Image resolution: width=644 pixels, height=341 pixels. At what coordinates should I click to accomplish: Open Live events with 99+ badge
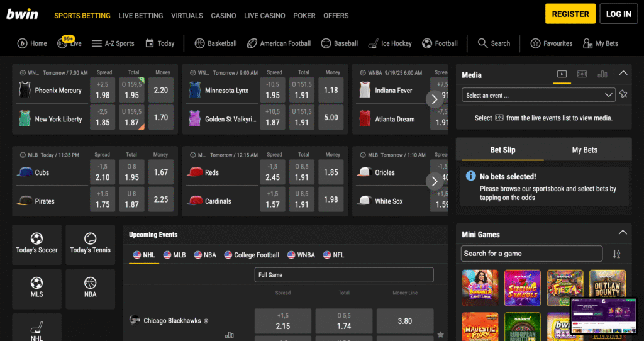pyautogui.click(x=69, y=43)
